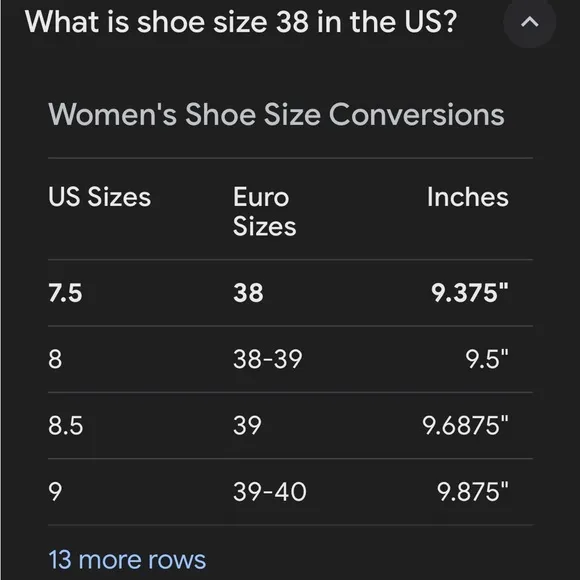The width and height of the screenshot is (580, 580).
Task: Click the 9.875" inches cell
Action: tap(473, 492)
